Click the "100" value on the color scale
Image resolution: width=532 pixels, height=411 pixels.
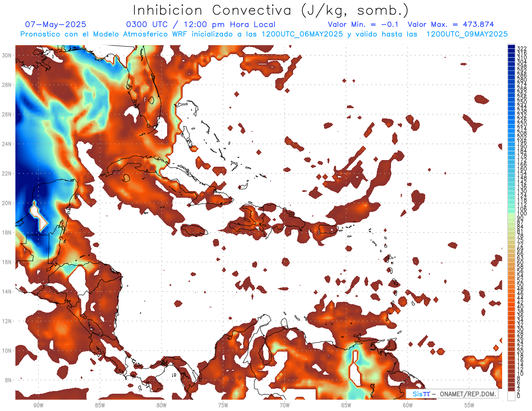pyautogui.click(x=522, y=213)
